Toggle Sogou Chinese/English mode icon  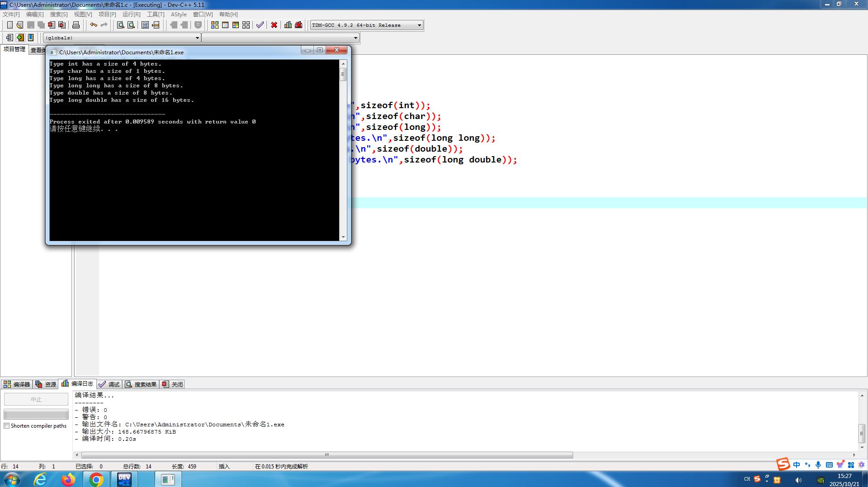797,465
